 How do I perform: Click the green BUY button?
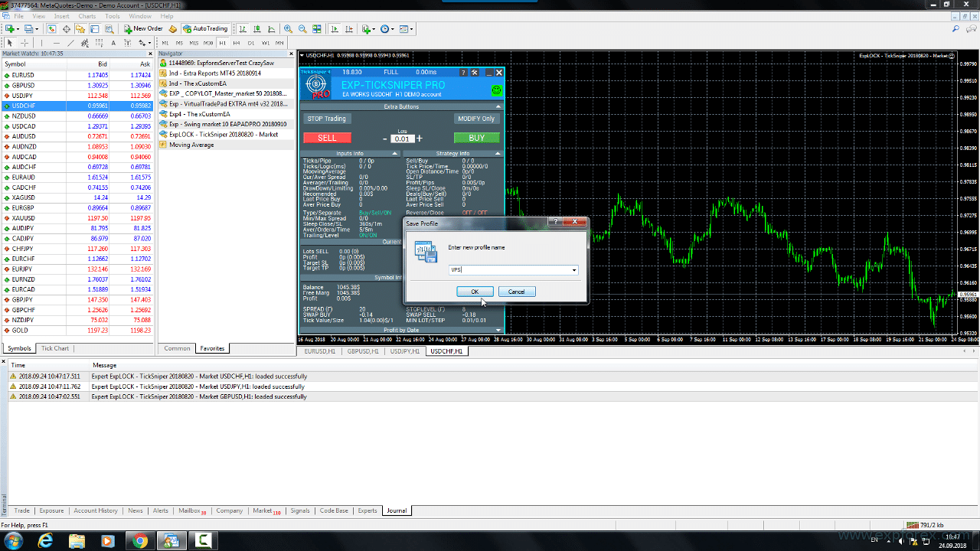coord(476,138)
